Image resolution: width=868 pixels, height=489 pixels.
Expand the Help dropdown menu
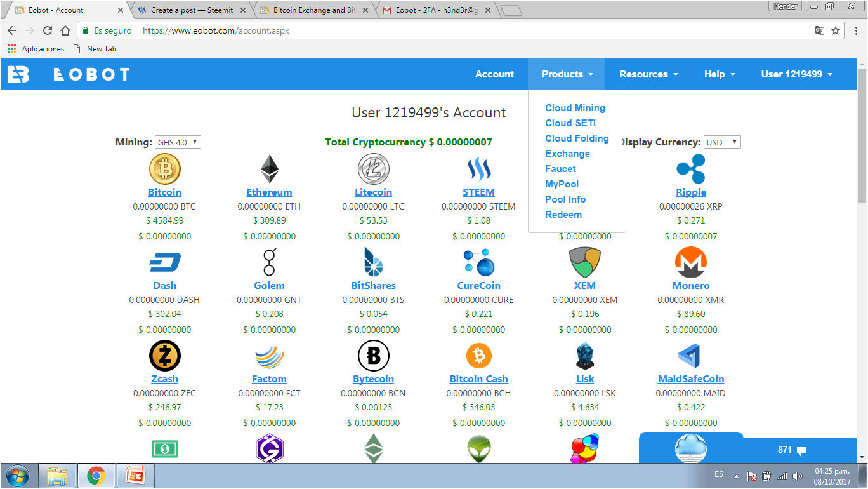coord(720,74)
